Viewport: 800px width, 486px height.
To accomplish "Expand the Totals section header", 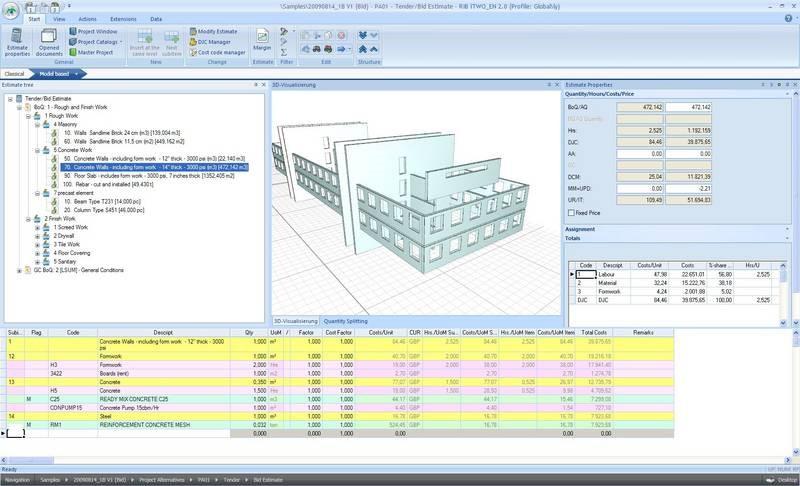I will click(678, 238).
